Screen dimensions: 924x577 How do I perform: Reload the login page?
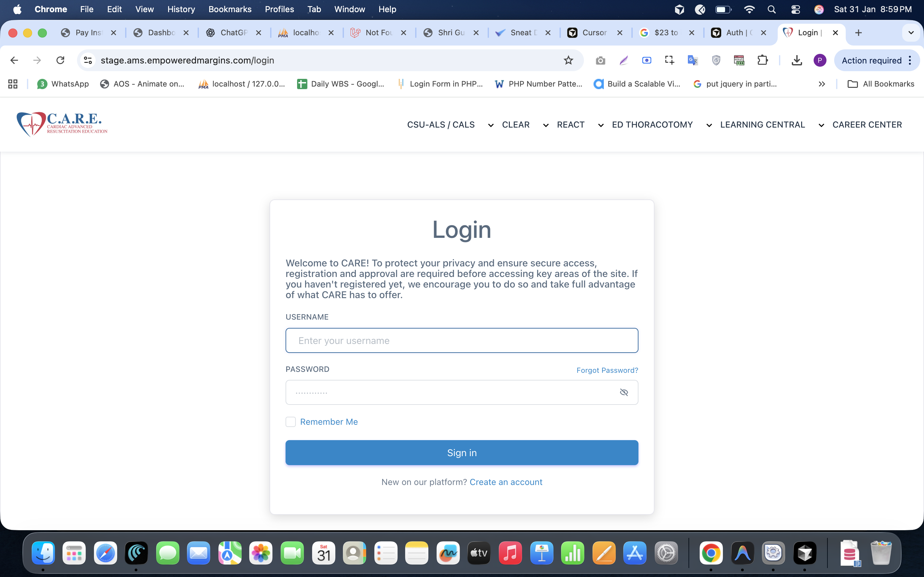(60, 60)
